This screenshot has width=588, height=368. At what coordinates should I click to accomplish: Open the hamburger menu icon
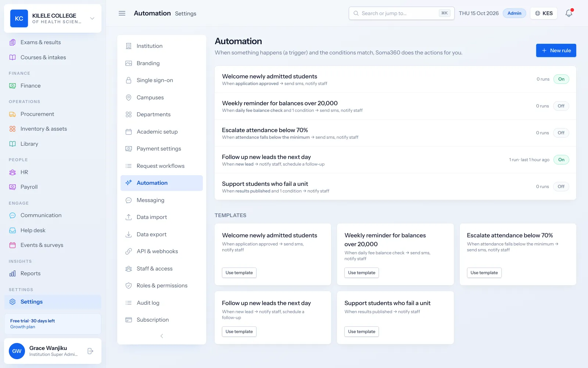(x=122, y=13)
